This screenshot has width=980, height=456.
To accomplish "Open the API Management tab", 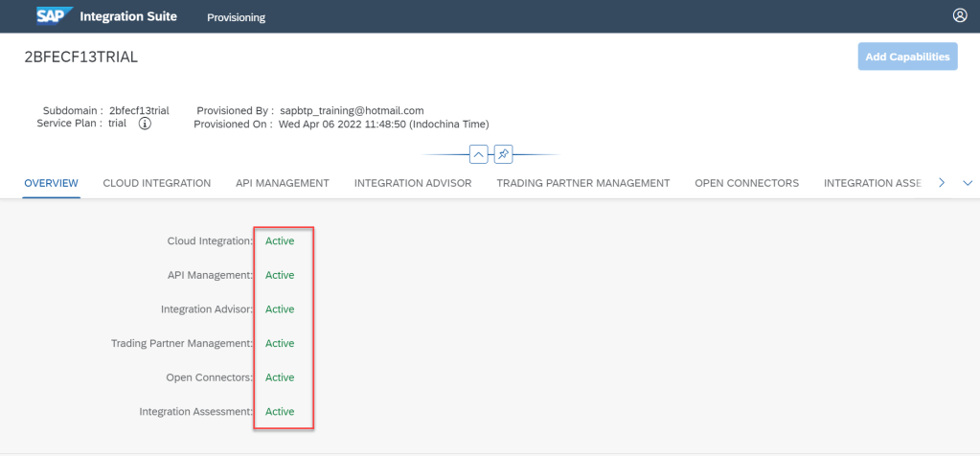I will 283,183.
